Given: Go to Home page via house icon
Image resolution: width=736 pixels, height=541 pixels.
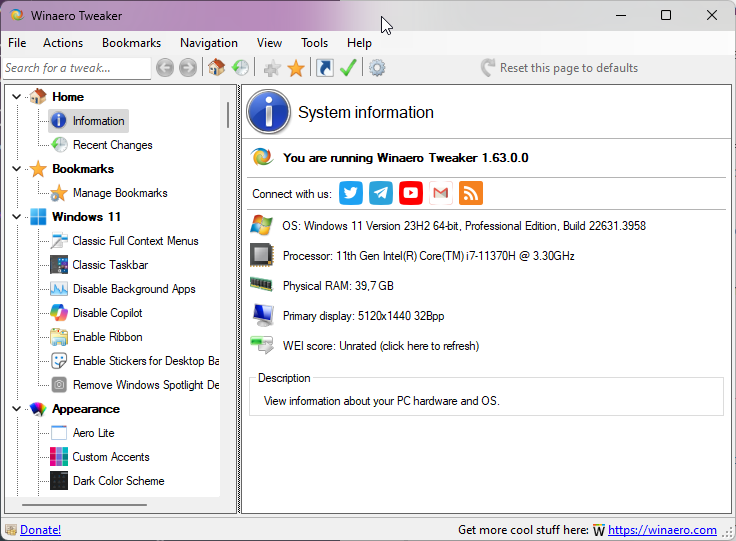Looking at the screenshot, I should pyautogui.click(x=216, y=68).
